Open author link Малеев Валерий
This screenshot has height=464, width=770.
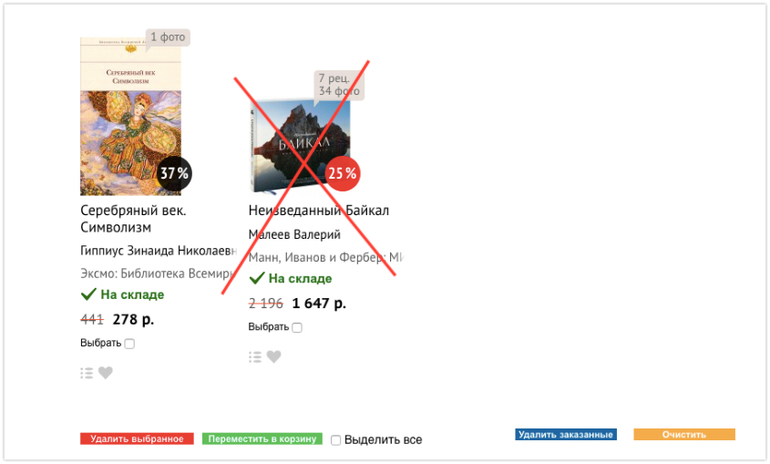click(x=295, y=235)
